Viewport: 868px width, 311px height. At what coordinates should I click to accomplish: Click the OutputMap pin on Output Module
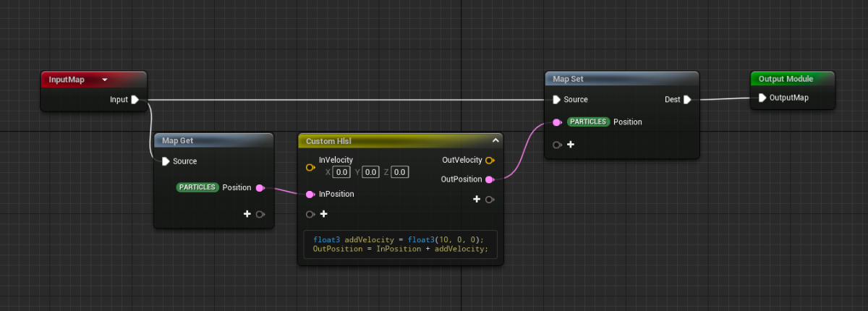762,98
